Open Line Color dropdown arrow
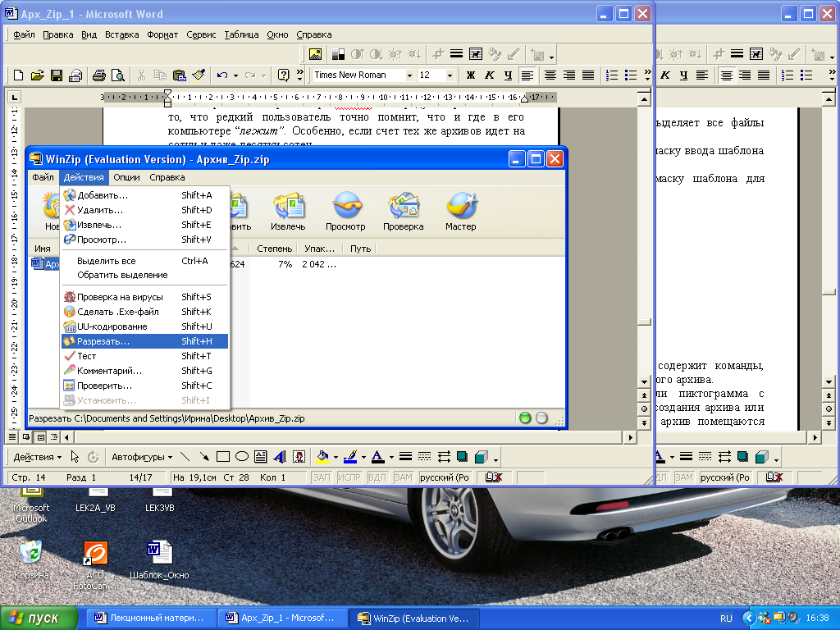 click(363, 457)
